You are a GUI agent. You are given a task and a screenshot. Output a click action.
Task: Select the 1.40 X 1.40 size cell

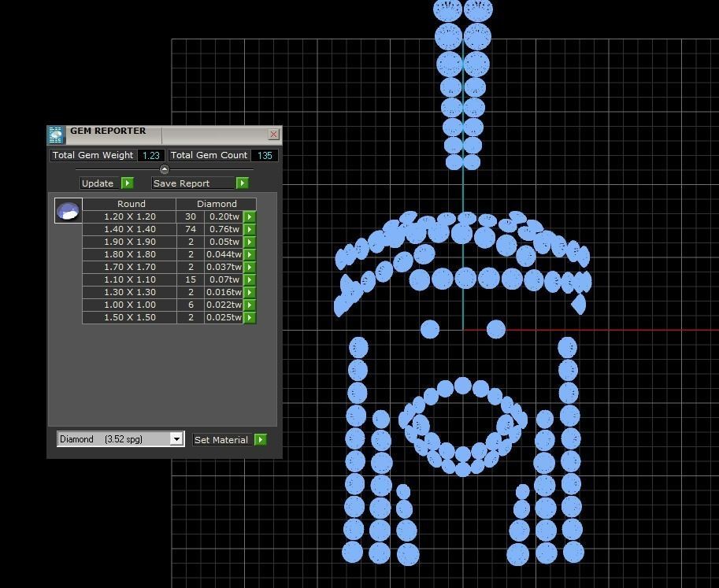click(x=130, y=229)
